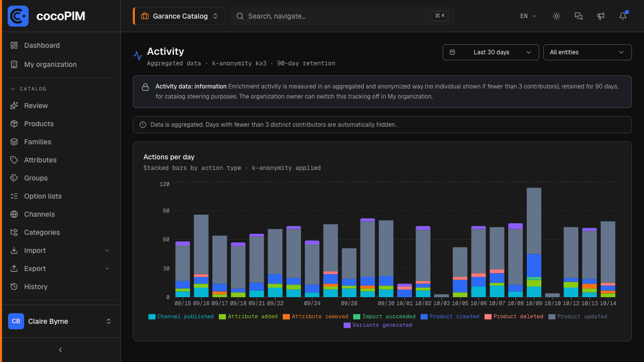Viewport: 644px width, 362px height.
Task: Toggle the Channel published legend swatch
Action: [x=152, y=317]
